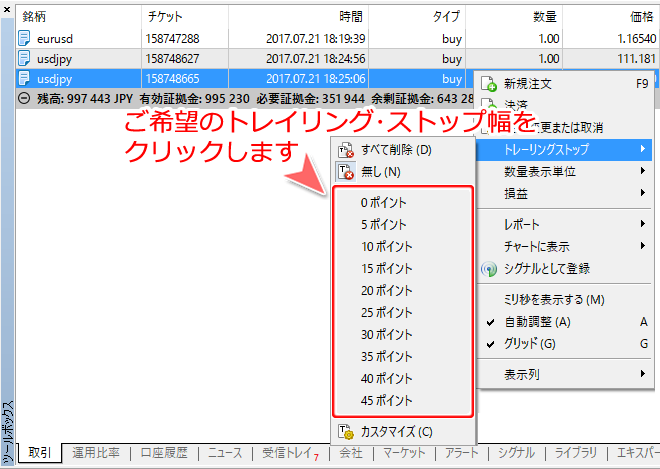Set trailing stop to 0 ポイント

[x=403, y=203]
